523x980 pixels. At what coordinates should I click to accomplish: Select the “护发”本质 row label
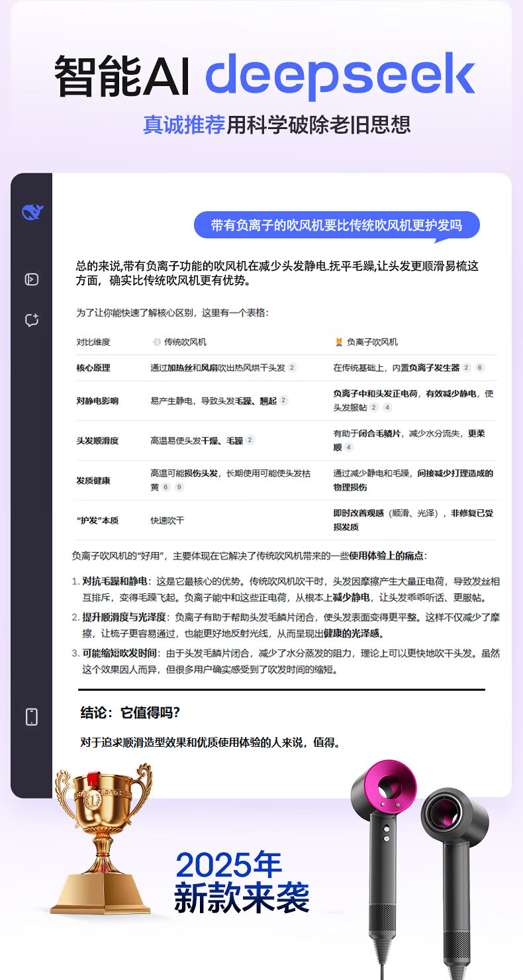point(97,520)
